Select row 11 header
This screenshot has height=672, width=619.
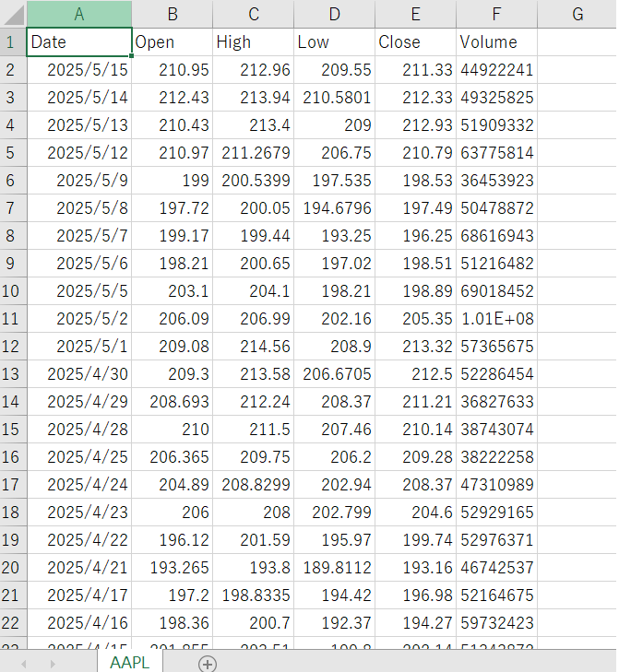[13, 318]
